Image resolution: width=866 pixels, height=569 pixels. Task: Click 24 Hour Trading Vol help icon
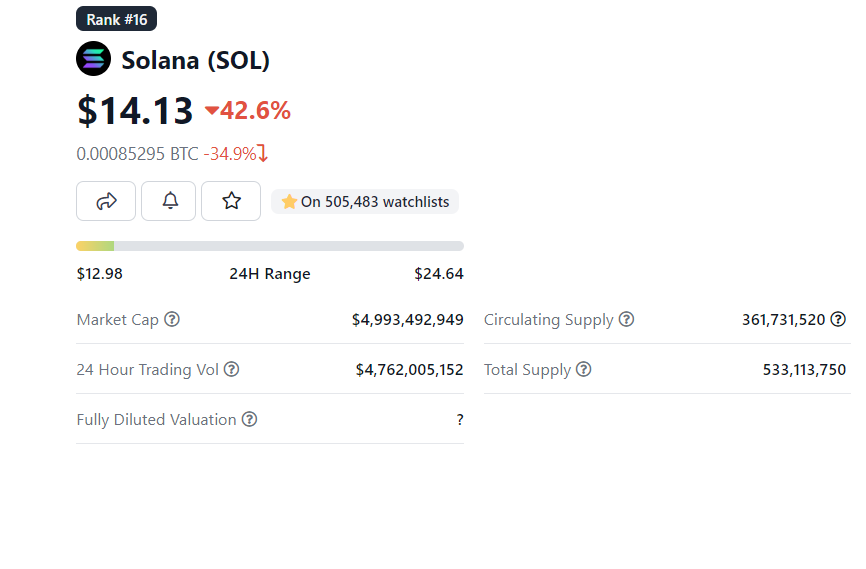pyautogui.click(x=231, y=370)
